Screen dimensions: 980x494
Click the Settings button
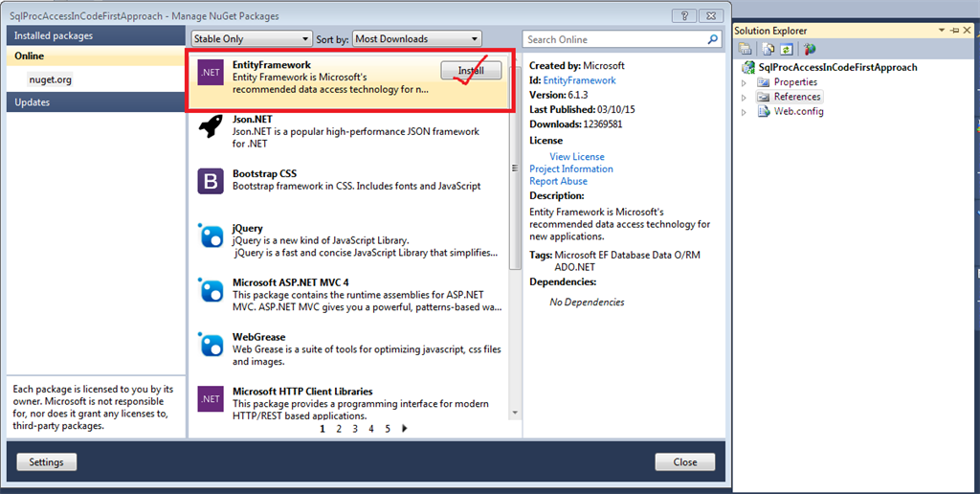(x=46, y=462)
